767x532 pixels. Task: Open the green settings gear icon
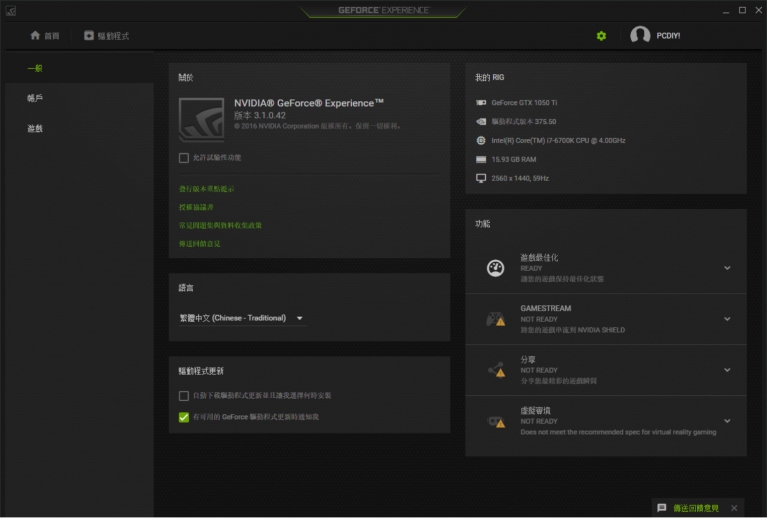[x=601, y=36]
